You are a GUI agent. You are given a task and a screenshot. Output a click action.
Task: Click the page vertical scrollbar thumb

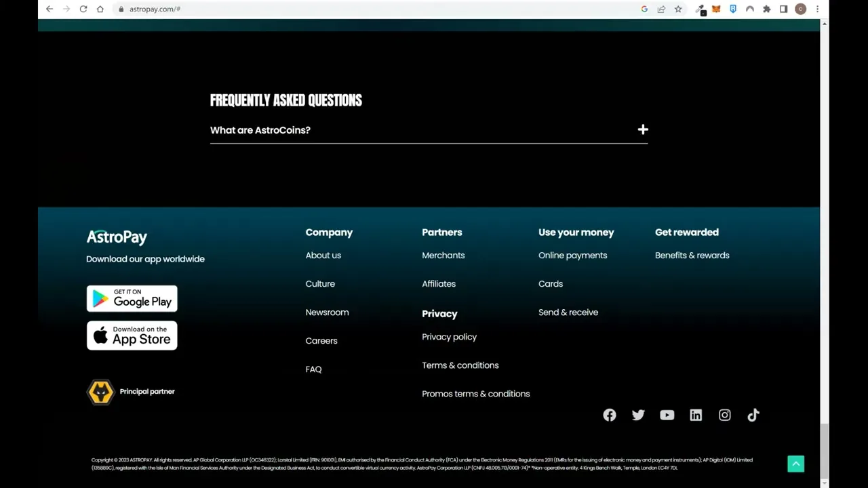824,451
